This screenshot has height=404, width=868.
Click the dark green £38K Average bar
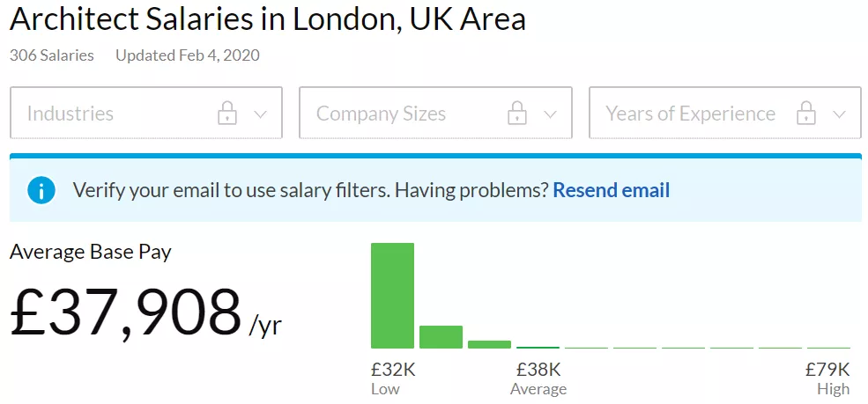click(538, 348)
